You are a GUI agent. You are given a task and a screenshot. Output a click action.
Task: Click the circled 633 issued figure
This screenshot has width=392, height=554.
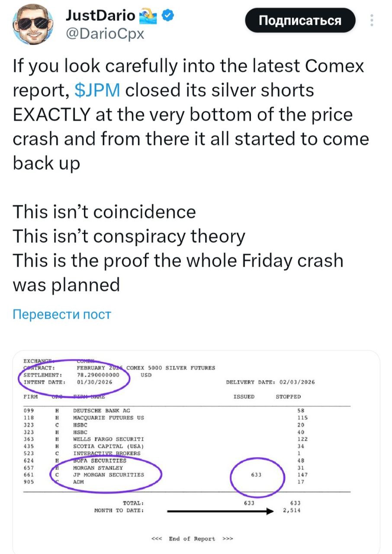point(257,474)
